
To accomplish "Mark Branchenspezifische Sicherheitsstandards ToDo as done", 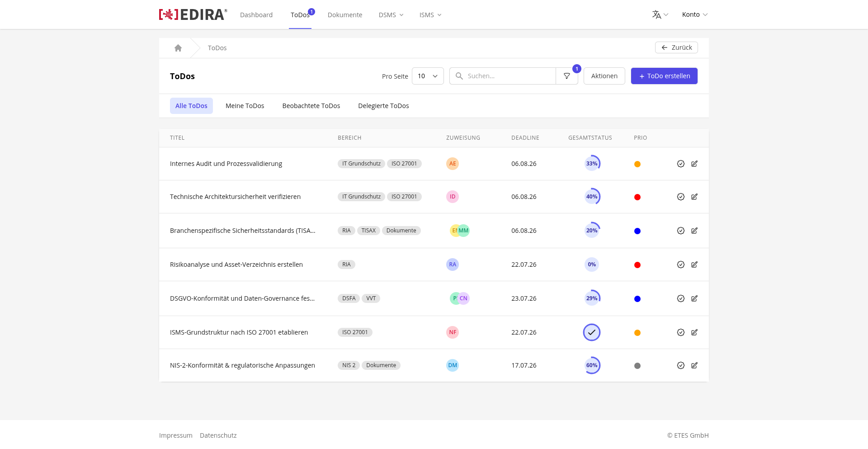I will click(681, 231).
